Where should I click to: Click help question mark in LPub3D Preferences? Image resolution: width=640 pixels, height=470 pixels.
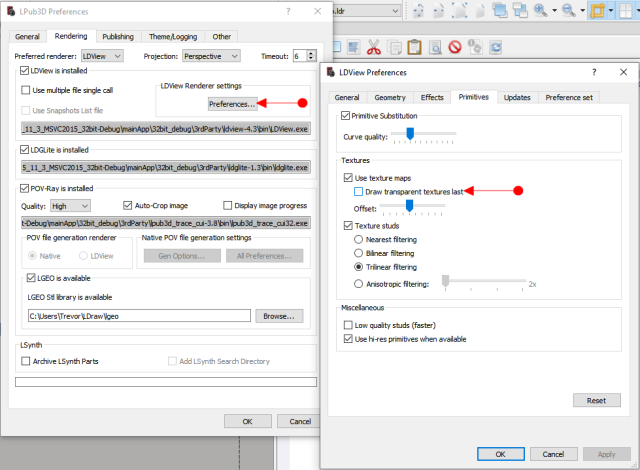[288, 11]
